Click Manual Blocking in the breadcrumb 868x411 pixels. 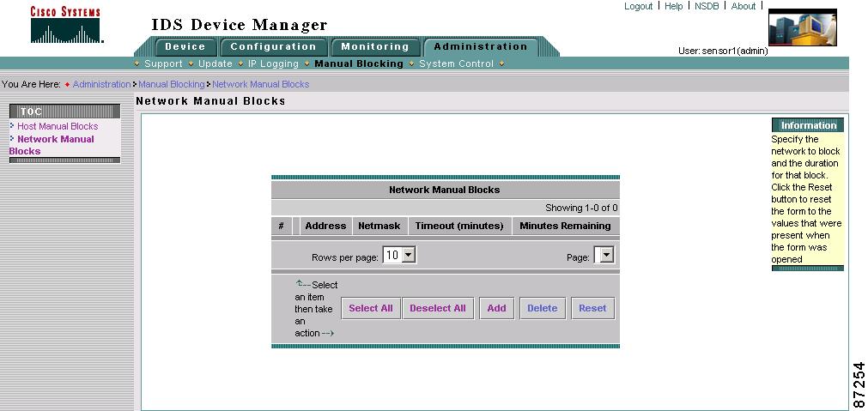coord(172,84)
